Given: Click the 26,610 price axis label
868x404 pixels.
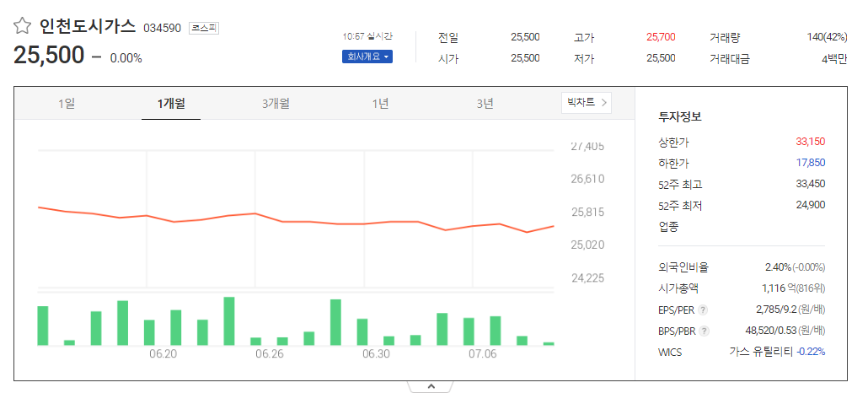Looking at the screenshot, I should click(588, 179).
